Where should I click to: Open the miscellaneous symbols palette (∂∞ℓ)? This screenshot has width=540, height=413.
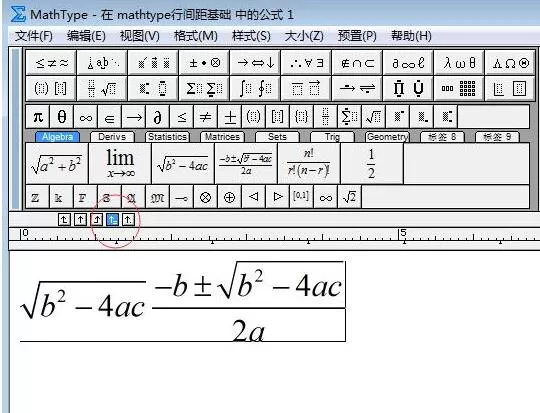(x=408, y=63)
